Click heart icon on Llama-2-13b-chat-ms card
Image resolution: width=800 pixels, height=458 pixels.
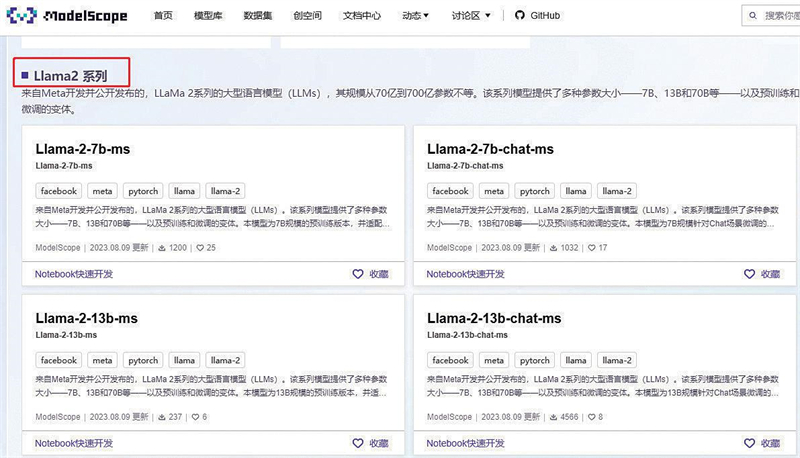point(590,416)
